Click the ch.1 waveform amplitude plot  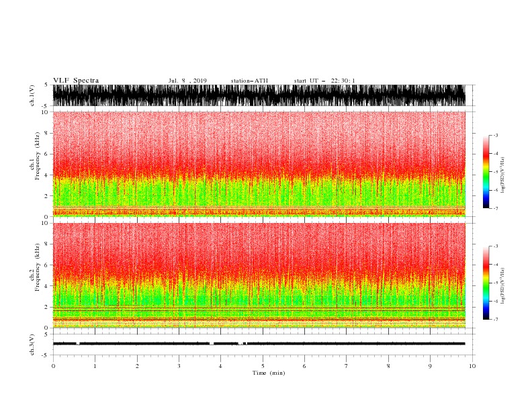[259, 95]
